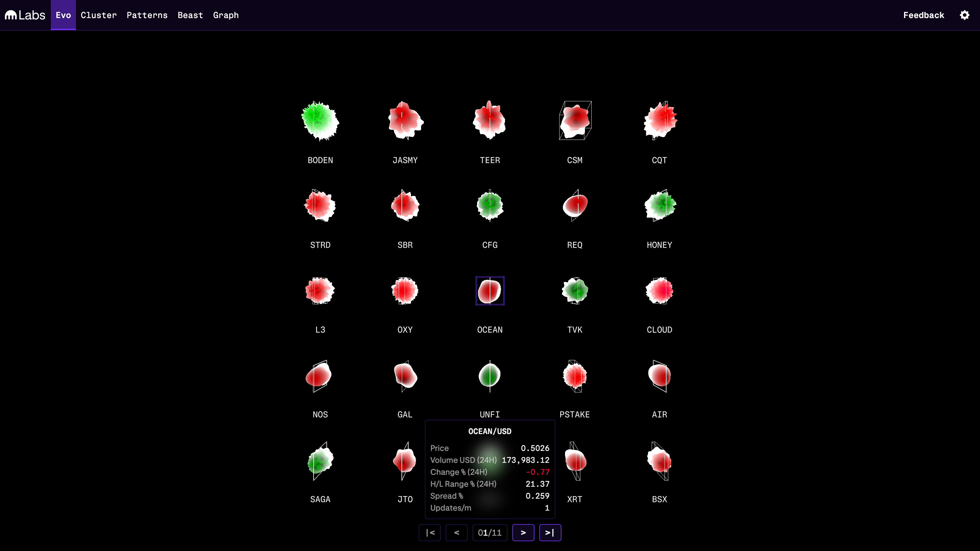The width and height of the screenshot is (980, 551).
Task: Click the UNFI green oval icon
Action: point(490,375)
